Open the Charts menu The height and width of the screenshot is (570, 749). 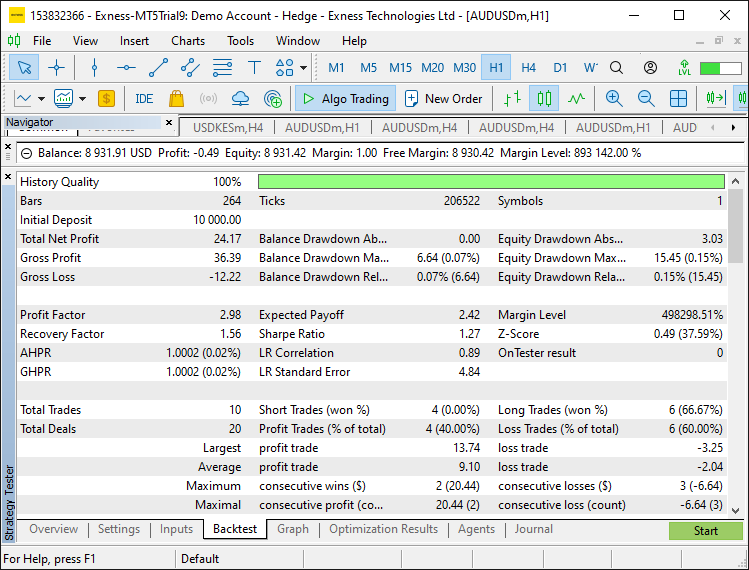click(188, 41)
